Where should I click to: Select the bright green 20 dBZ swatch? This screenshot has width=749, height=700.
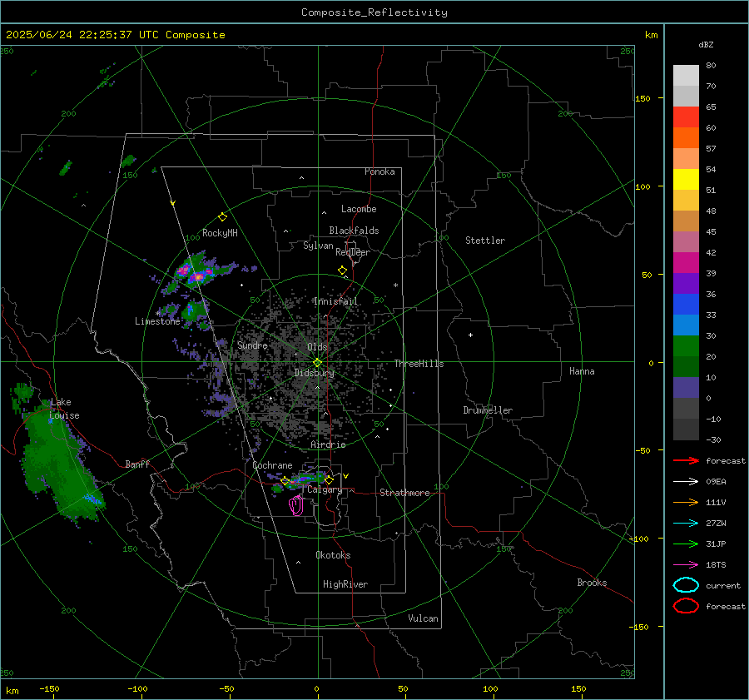point(686,346)
